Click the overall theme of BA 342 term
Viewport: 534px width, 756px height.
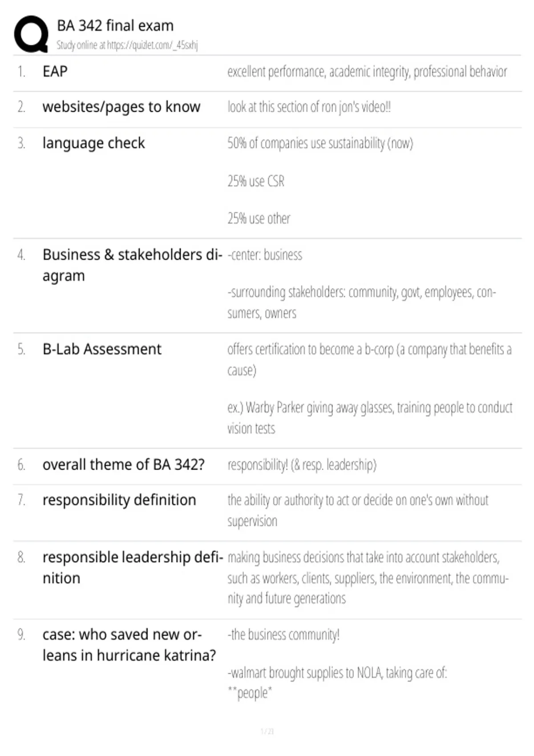point(124,464)
